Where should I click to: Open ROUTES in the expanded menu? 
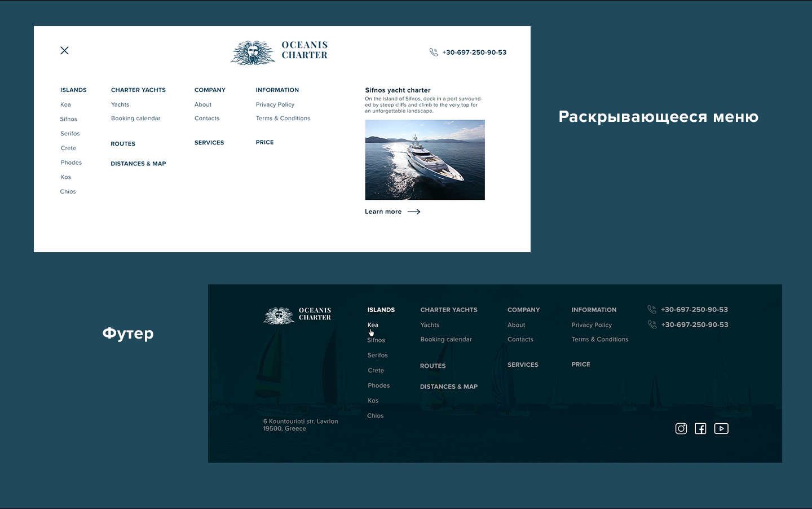123,144
